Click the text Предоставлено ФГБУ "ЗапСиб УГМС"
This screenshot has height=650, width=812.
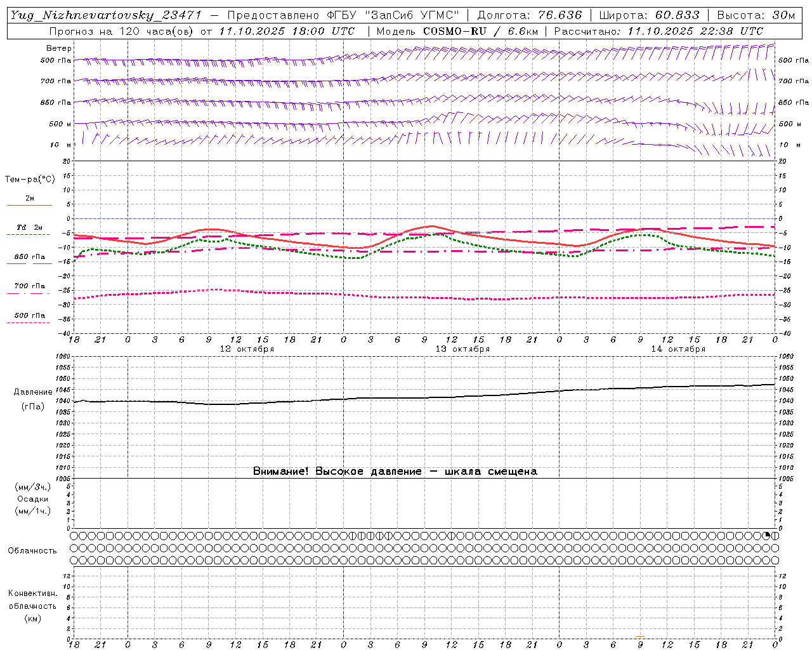tap(343, 15)
